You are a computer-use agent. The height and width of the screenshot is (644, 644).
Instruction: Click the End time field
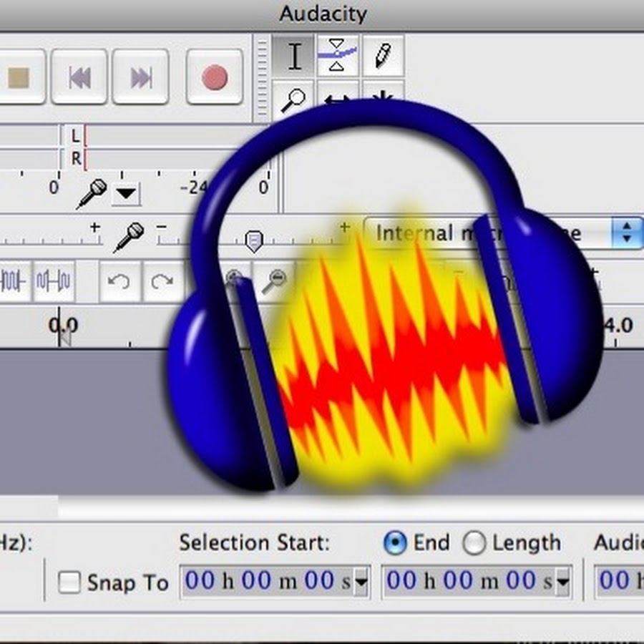point(477,581)
